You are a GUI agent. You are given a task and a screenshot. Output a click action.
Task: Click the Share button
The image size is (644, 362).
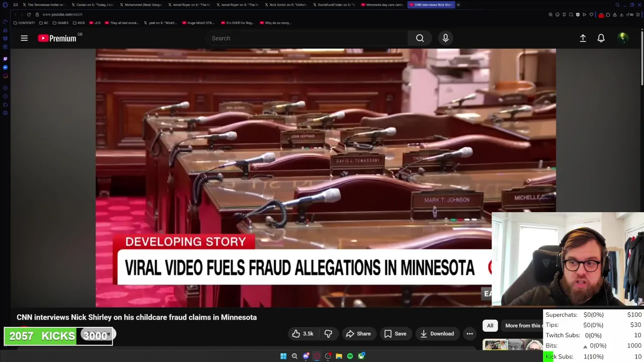pyautogui.click(x=358, y=334)
